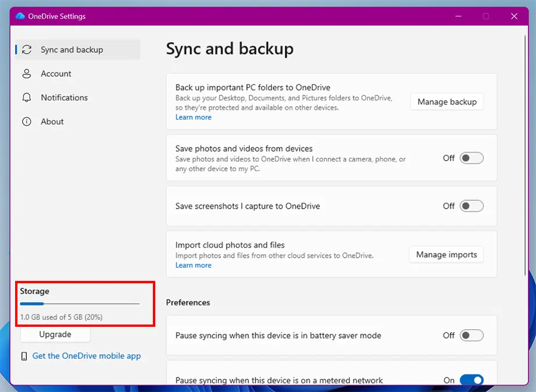The height and width of the screenshot is (392, 536).
Task: Click the 'Sync and backup' page title
Action: point(230,49)
